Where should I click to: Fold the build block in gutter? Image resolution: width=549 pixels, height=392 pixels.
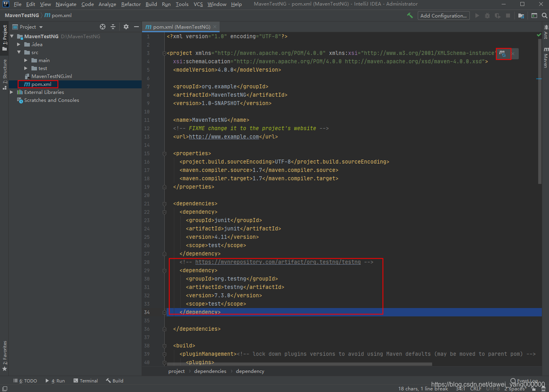pyautogui.click(x=164, y=345)
